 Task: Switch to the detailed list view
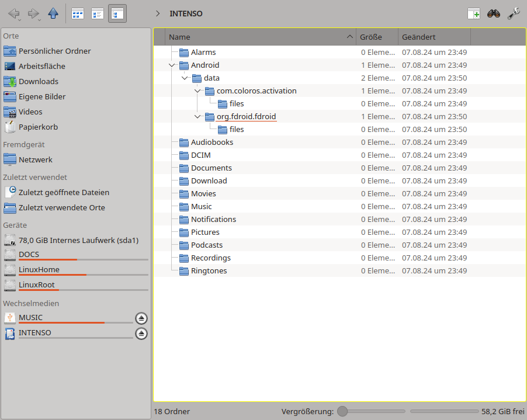[98, 13]
